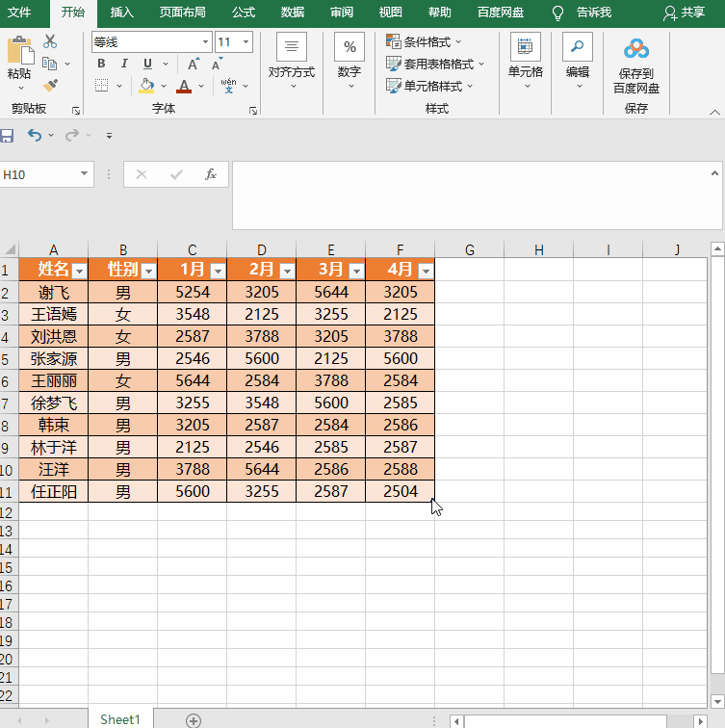Click the Increase Font Size icon
The image size is (725, 728).
194,65
